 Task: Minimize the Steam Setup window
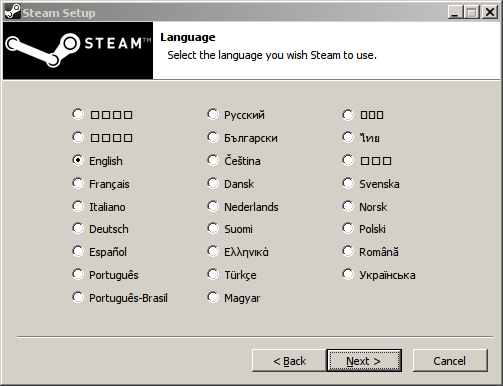pyautogui.click(x=455, y=12)
